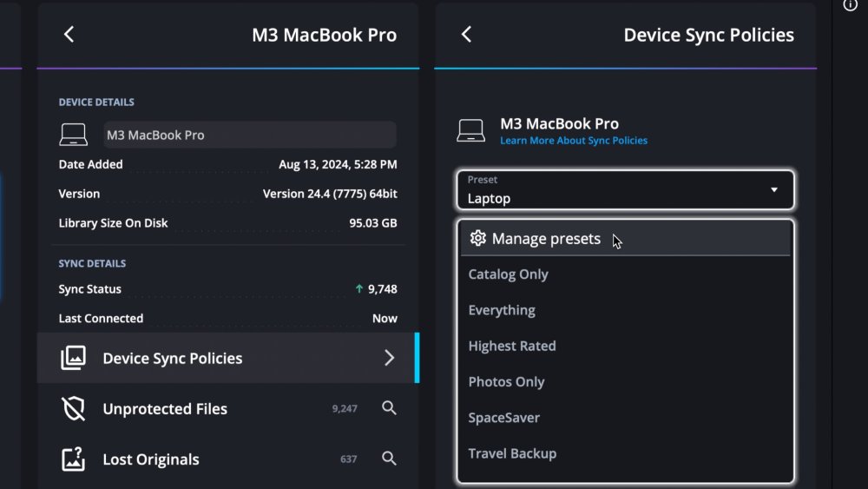Click the info icon at top right

pos(851,5)
